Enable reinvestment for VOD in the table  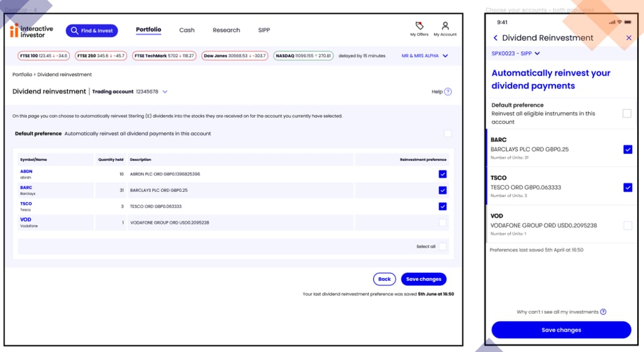[x=442, y=223]
